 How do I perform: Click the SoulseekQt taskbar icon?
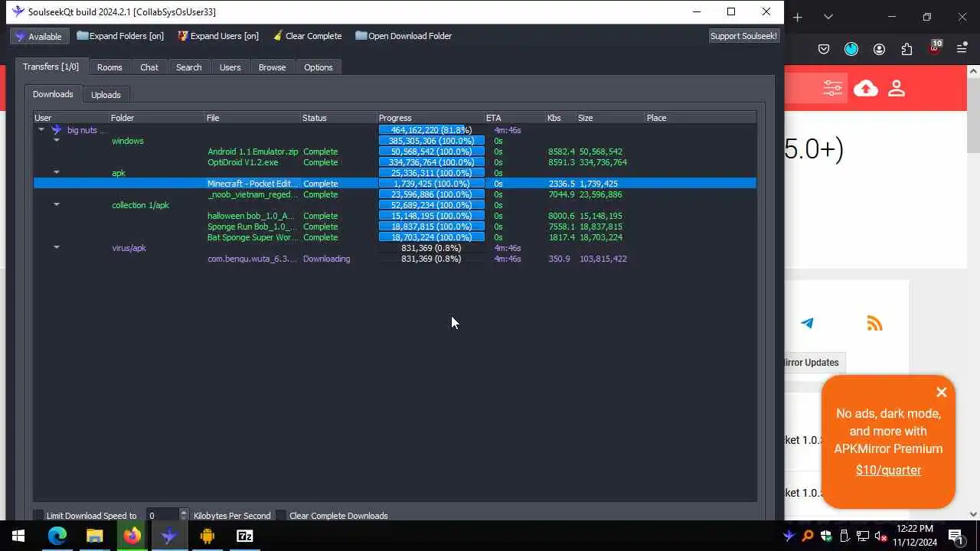point(169,536)
